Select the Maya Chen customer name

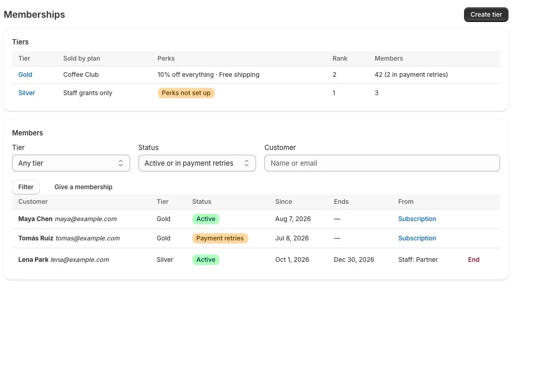pyautogui.click(x=36, y=219)
